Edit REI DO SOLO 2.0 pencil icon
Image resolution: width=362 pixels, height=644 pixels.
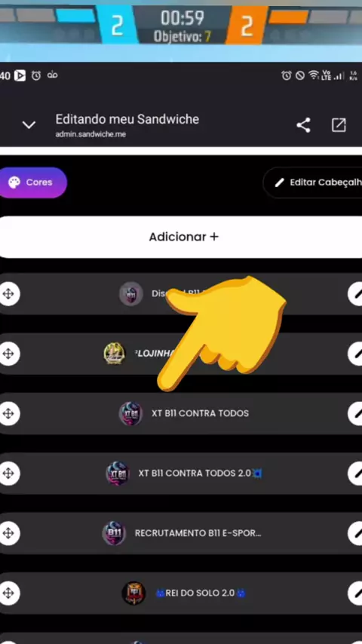pos(356,593)
